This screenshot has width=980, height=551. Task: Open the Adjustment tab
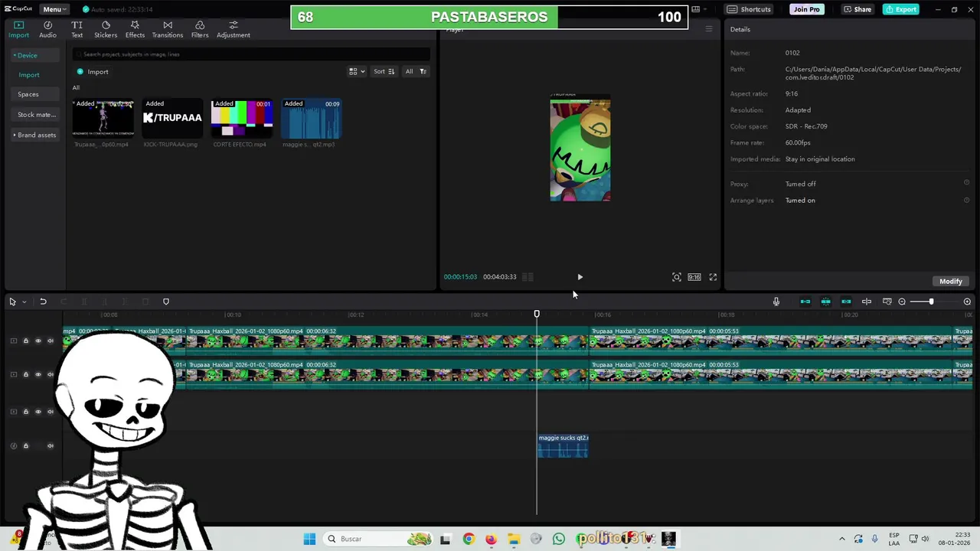234,30
